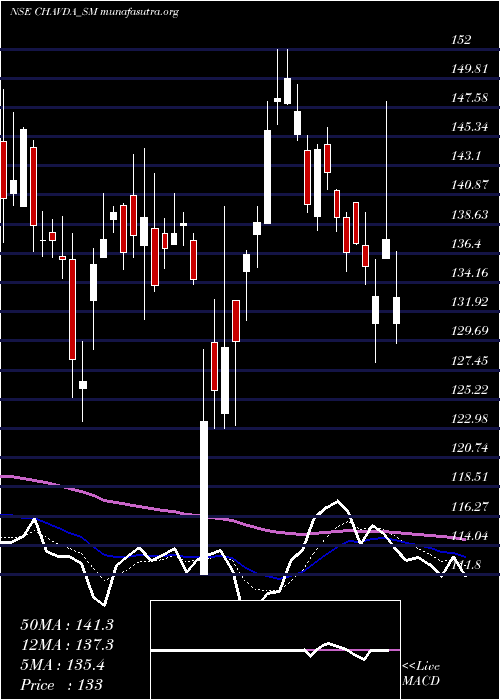500x700 pixels.
Task: Select the 129.69 price axis label
Action: point(470,331)
